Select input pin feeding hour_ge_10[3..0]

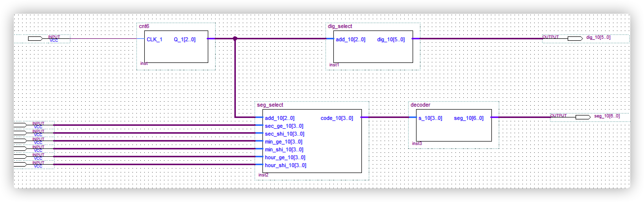tap(20, 156)
